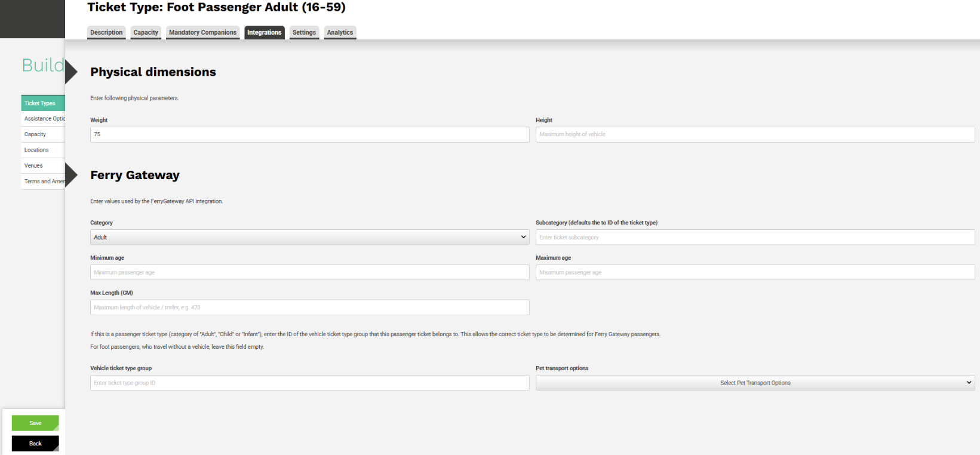Click the Weight input field
The height and width of the screenshot is (455, 980).
click(x=309, y=134)
